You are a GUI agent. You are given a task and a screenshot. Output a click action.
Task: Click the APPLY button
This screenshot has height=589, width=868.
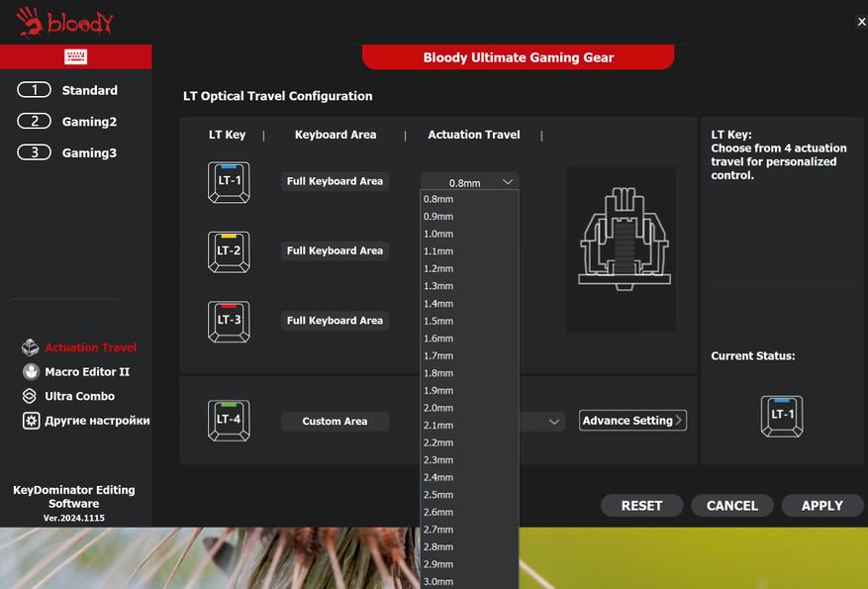[822, 506]
